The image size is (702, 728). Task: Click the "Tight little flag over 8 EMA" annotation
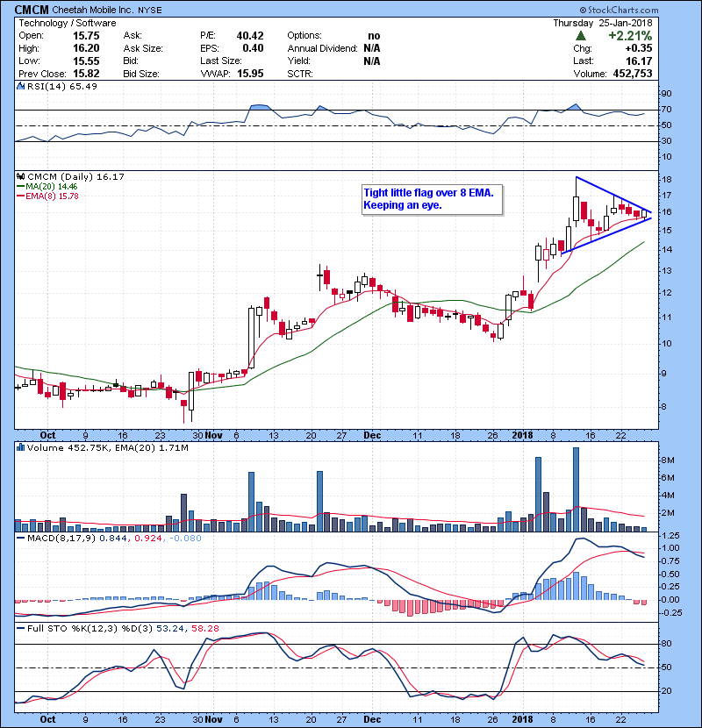432,199
